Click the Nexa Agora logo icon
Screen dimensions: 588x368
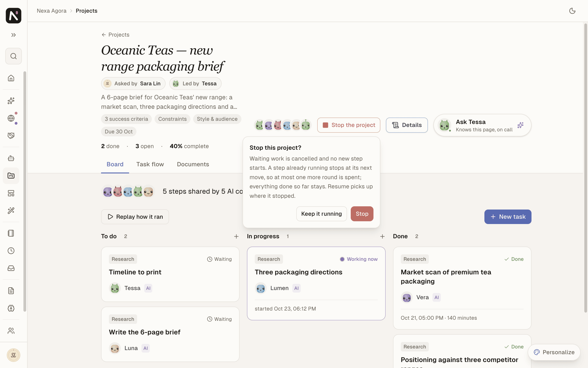pos(13,15)
